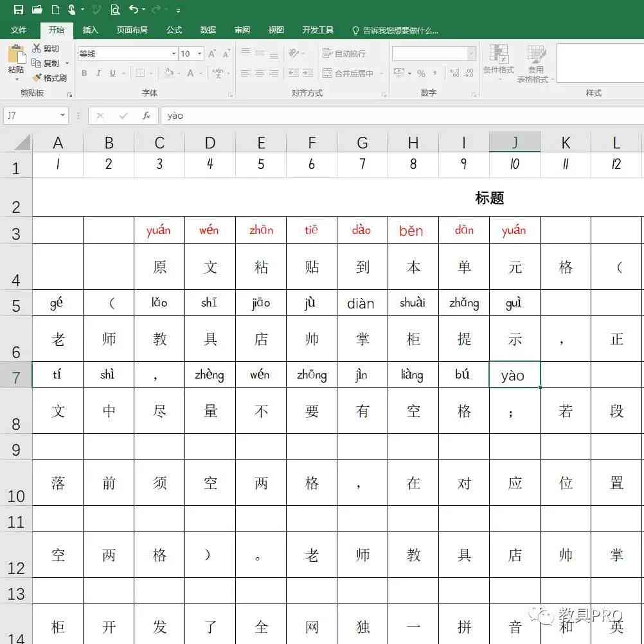
Task: Open the print preview icon
Action: tap(116, 10)
